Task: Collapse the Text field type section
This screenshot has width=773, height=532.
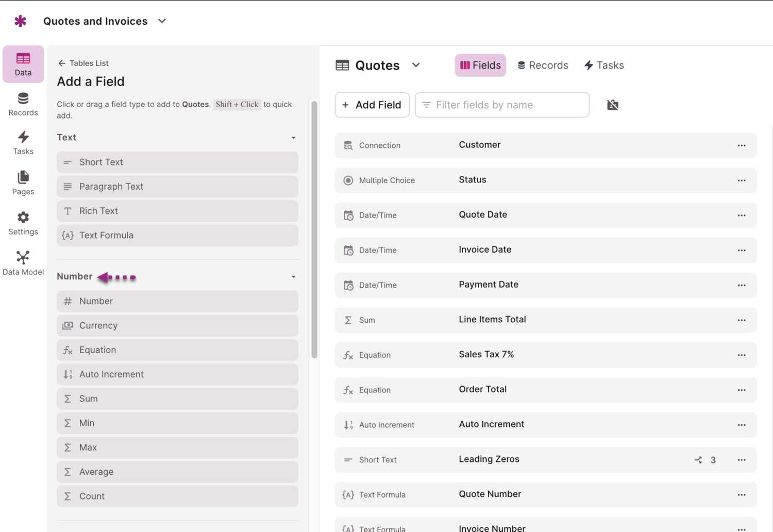Action: click(293, 138)
